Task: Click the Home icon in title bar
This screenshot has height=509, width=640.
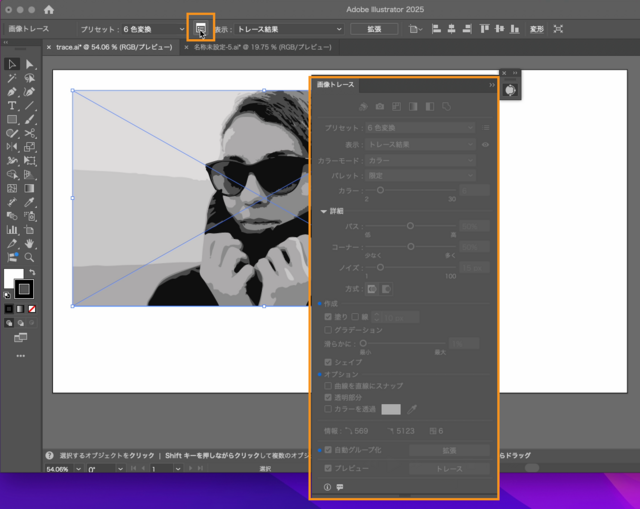Action: point(49,9)
